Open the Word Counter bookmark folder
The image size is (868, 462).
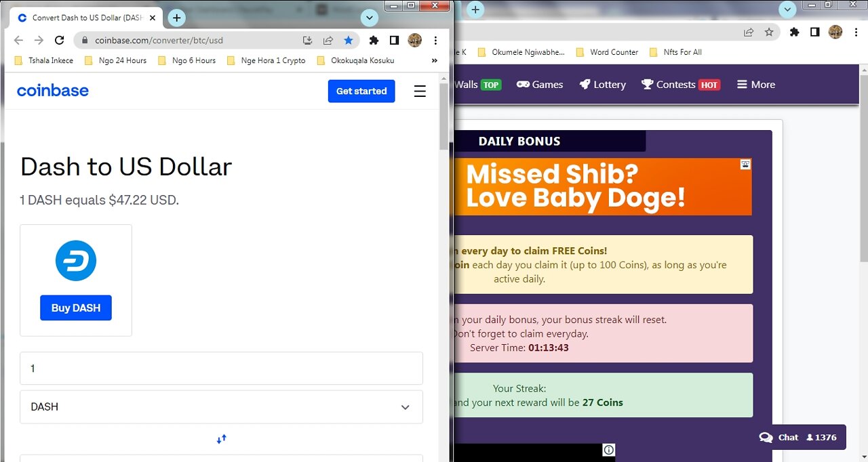[x=607, y=52]
